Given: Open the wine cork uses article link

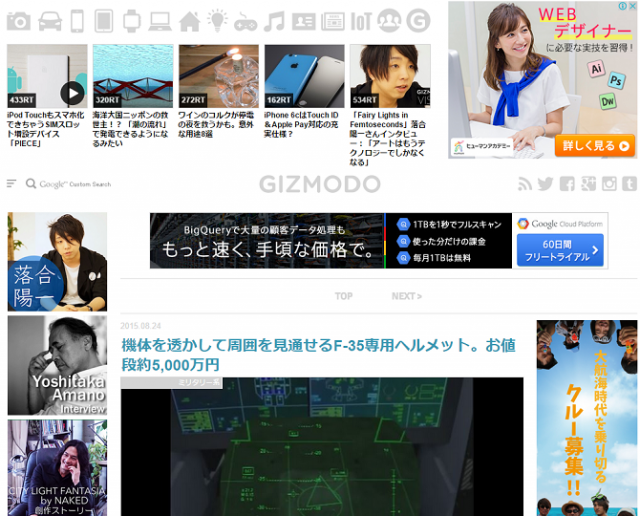Looking at the screenshot, I should pos(216,125).
